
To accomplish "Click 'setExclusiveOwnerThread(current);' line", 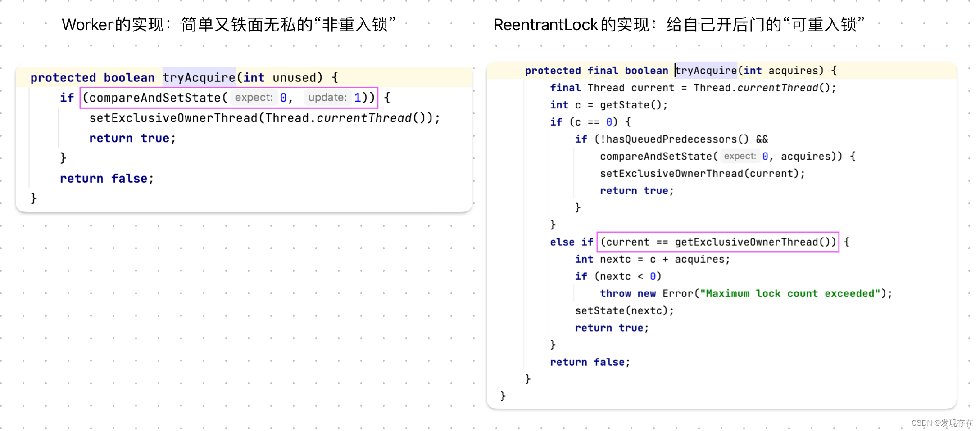I will point(703,173).
